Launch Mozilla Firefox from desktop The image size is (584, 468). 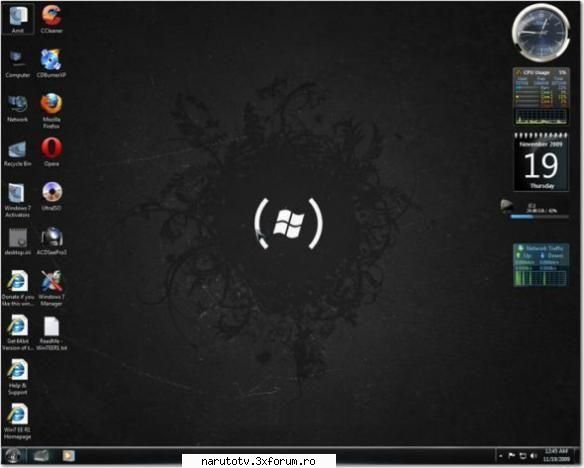pos(51,111)
